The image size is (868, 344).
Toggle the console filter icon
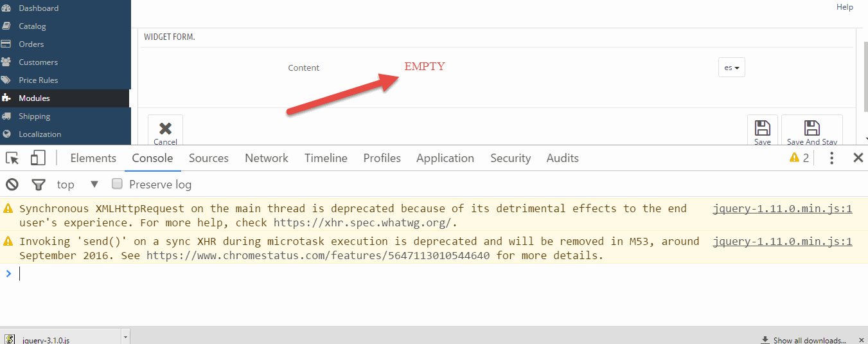point(39,185)
